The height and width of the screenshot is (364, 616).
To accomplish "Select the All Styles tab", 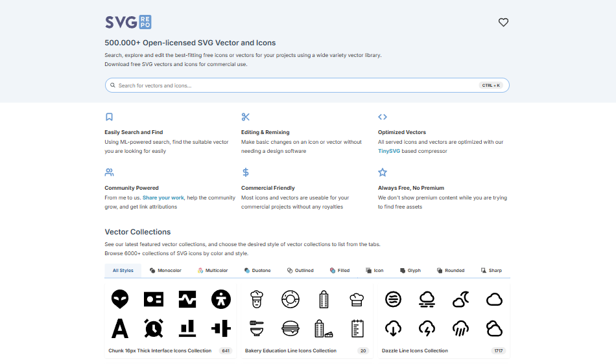I will 123,271.
